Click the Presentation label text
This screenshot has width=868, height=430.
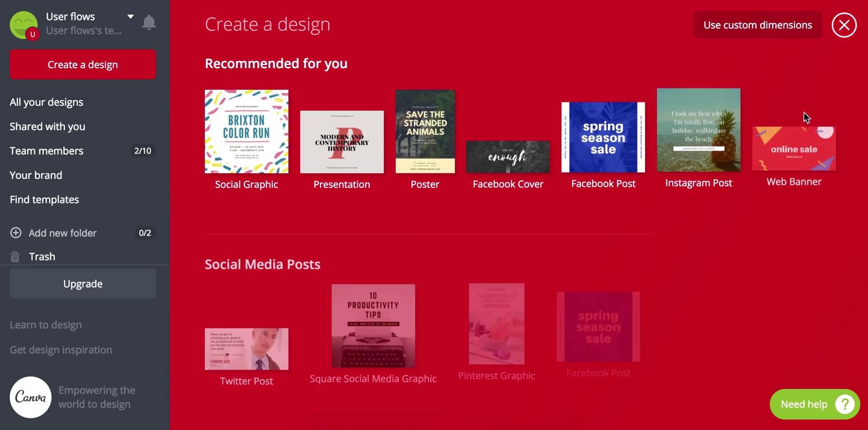click(x=342, y=184)
